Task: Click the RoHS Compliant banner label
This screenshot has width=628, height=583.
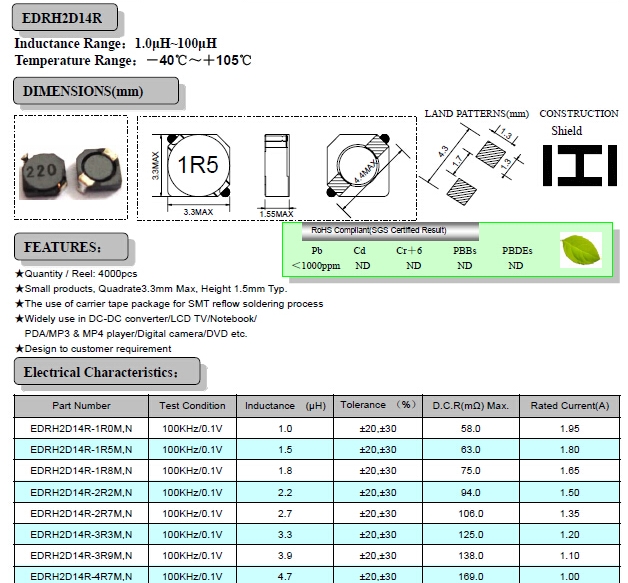Action: pos(381,230)
